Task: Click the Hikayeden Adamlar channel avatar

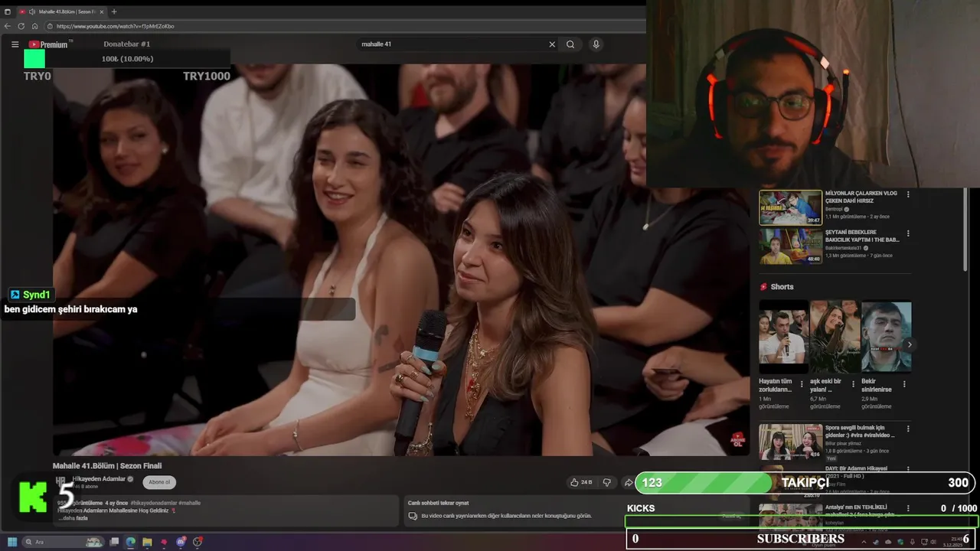Action: point(60,481)
